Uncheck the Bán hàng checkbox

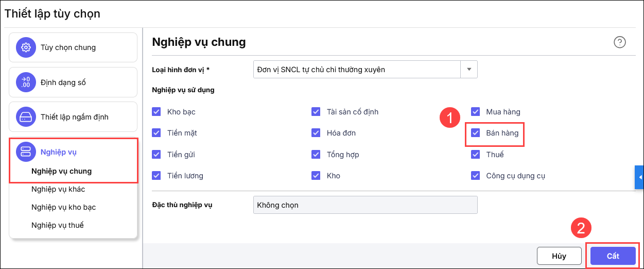pos(476,133)
